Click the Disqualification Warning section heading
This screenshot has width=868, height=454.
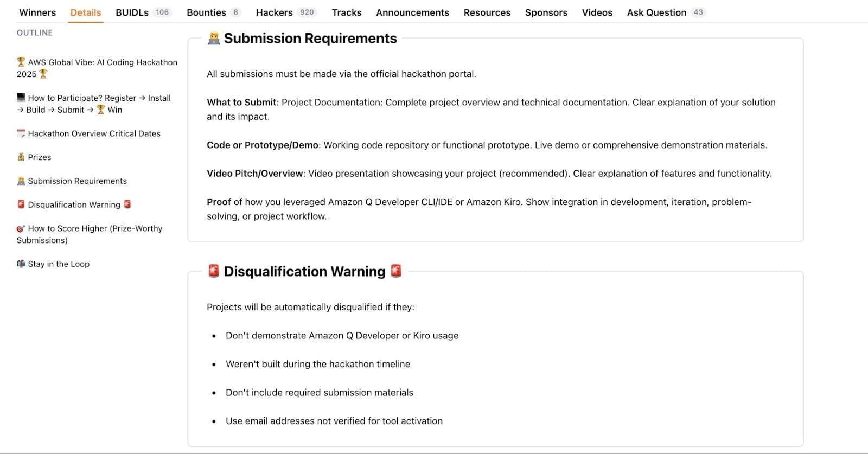[x=304, y=271]
